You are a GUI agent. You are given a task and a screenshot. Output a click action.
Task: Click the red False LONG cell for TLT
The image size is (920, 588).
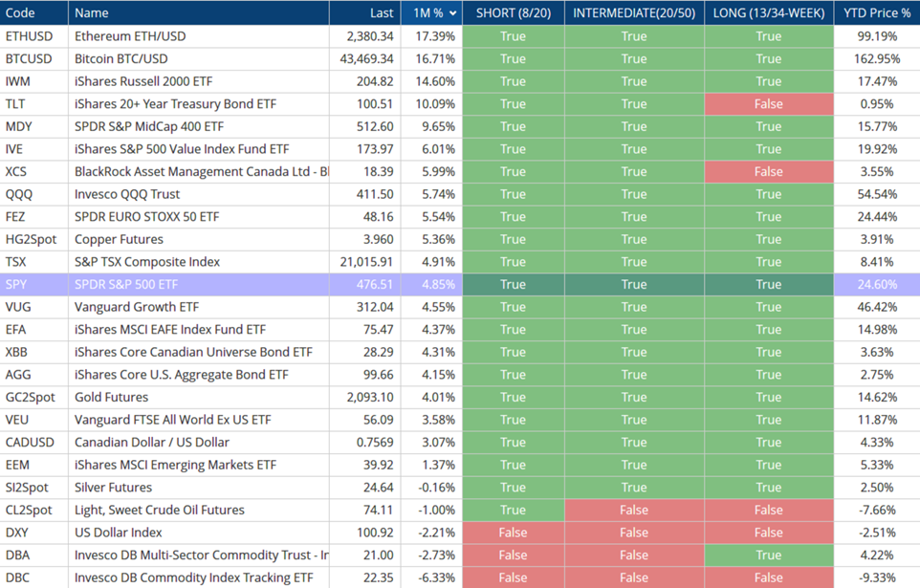point(769,104)
